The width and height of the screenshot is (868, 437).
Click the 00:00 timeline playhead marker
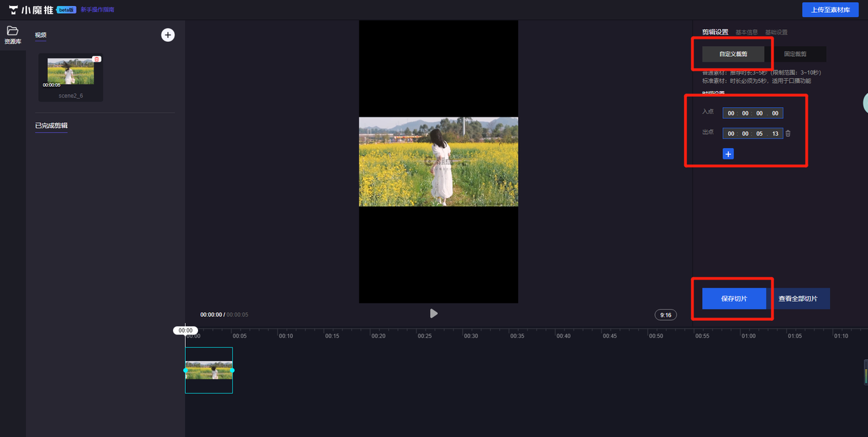click(x=185, y=330)
